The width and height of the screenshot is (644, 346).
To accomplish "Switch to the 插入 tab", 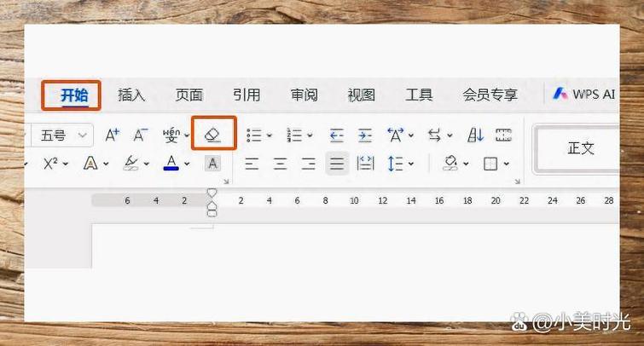I will tap(131, 95).
